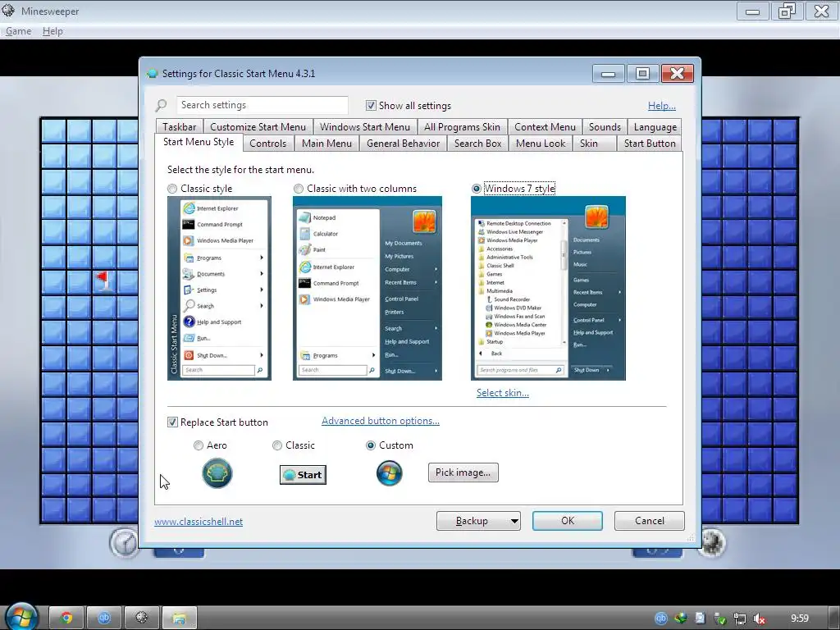Click the Classic Start button preview image
The image size is (840, 630).
[x=303, y=475]
